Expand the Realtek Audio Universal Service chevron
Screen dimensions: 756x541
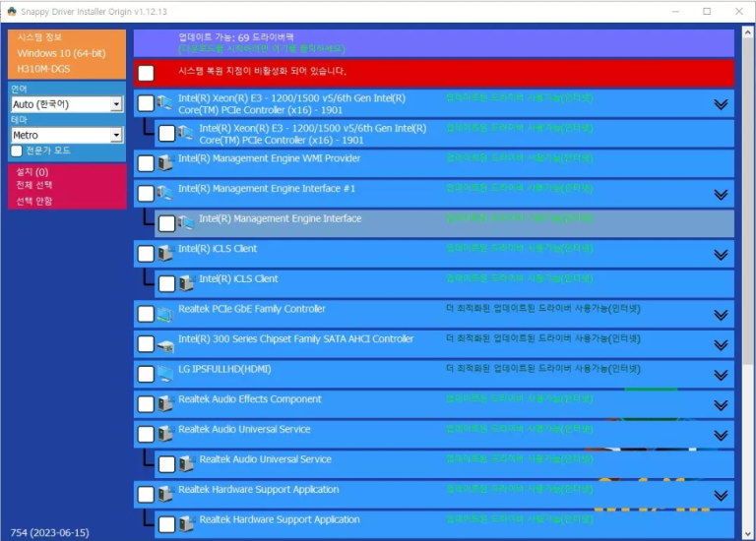point(721,435)
